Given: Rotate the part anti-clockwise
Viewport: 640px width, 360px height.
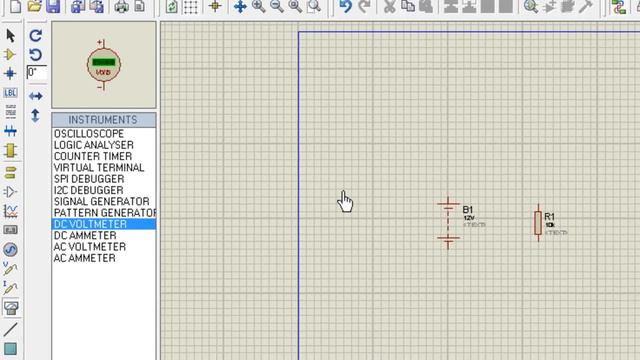Looking at the screenshot, I should [x=36, y=55].
